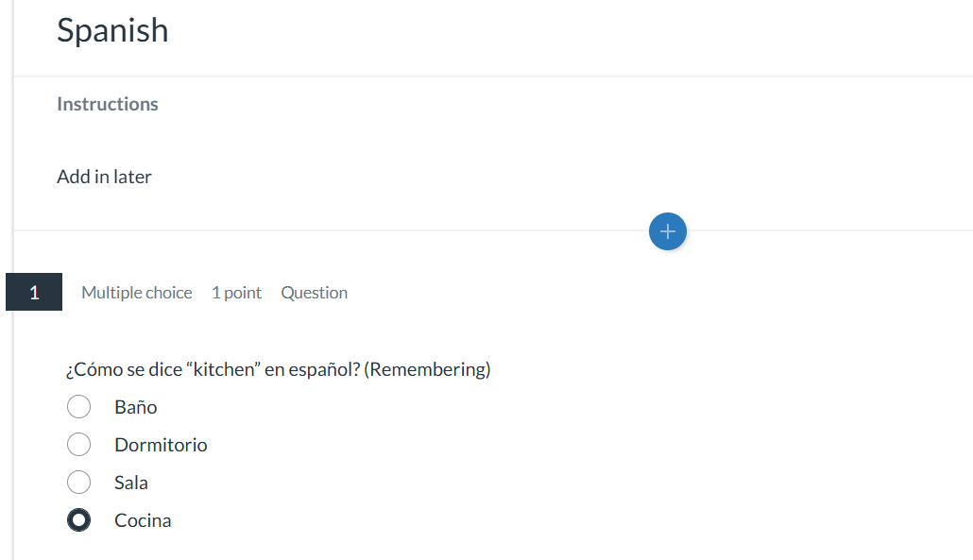
Task: Click the word “kitchen” in question text
Action: 223,369
